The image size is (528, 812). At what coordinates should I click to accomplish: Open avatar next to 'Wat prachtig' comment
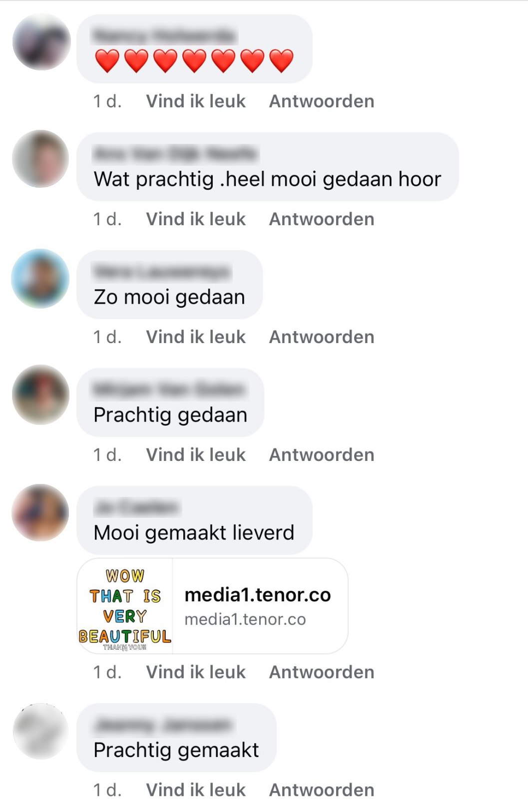tap(40, 159)
